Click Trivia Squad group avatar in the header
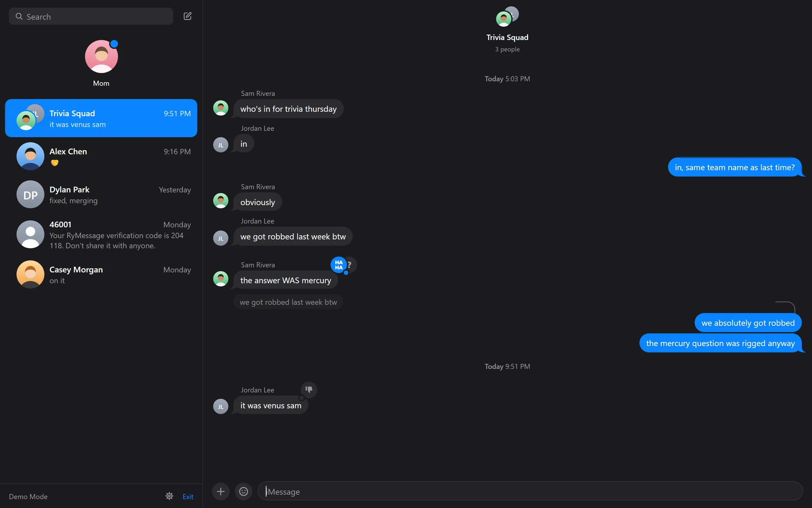This screenshot has height=508, width=812. pyautogui.click(x=507, y=17)
